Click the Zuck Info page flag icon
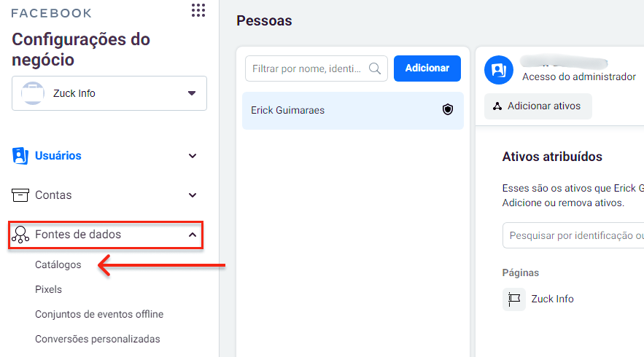Viewport: 644px width, 357px height. (514, 299)
